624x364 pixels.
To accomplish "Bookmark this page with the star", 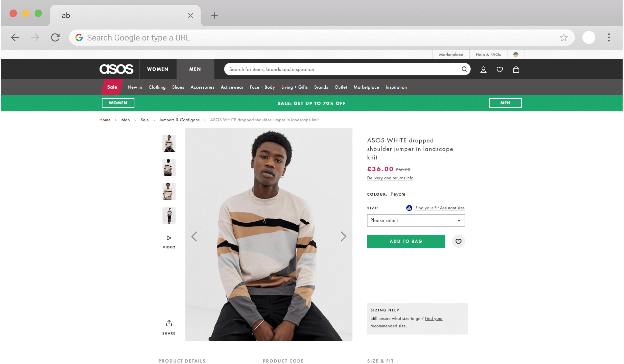I will pyautogui.click(x=563, y=37).
